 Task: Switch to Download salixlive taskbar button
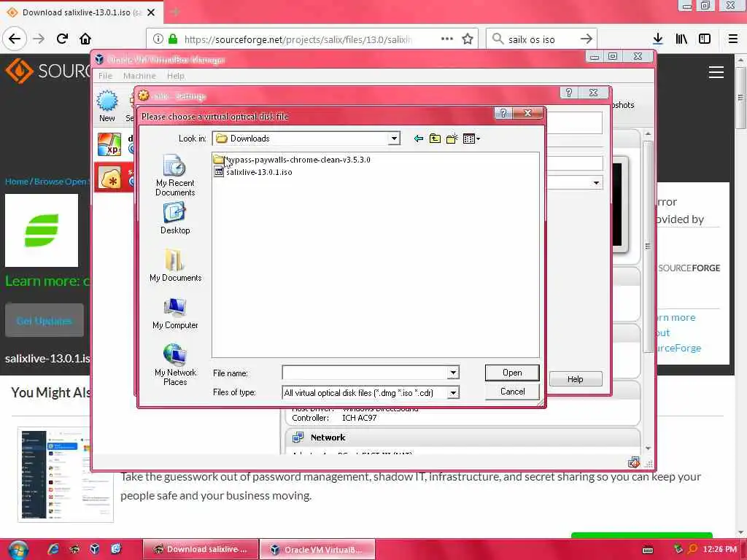click(201, 549)
